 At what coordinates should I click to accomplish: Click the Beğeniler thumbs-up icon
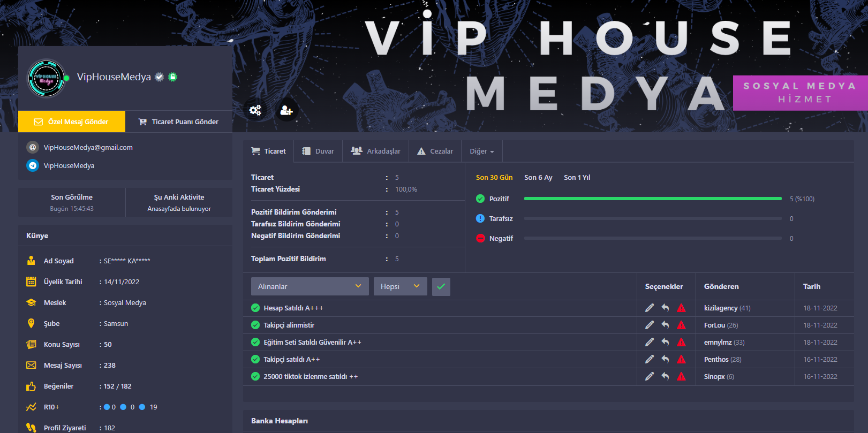point(31,386)
